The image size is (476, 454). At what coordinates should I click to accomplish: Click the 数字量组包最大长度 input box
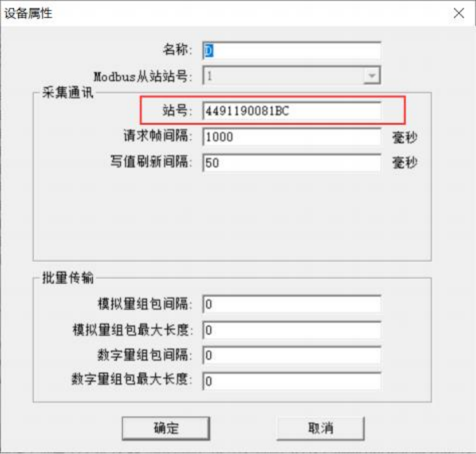tap(292, 381)
